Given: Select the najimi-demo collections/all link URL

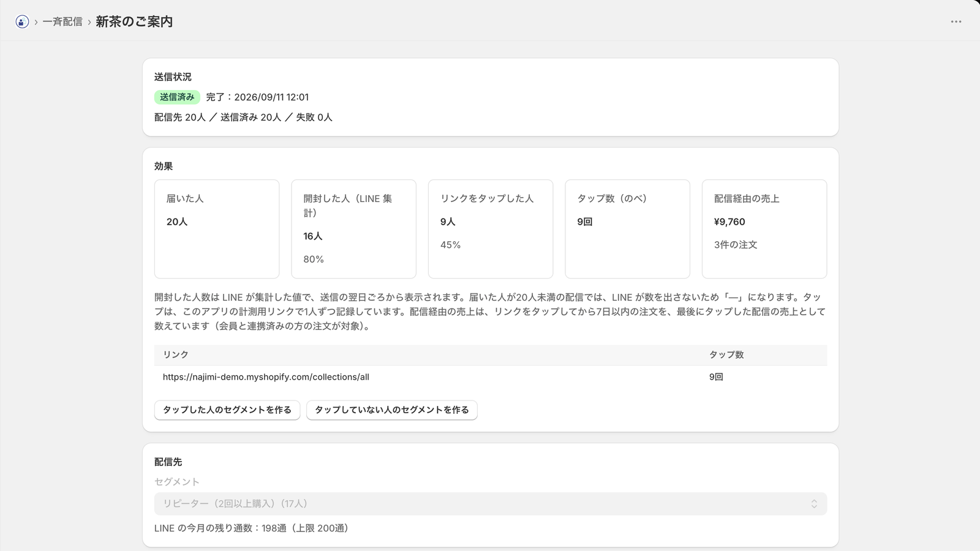Looking at the screenshot, I should [x=266, y=377].
